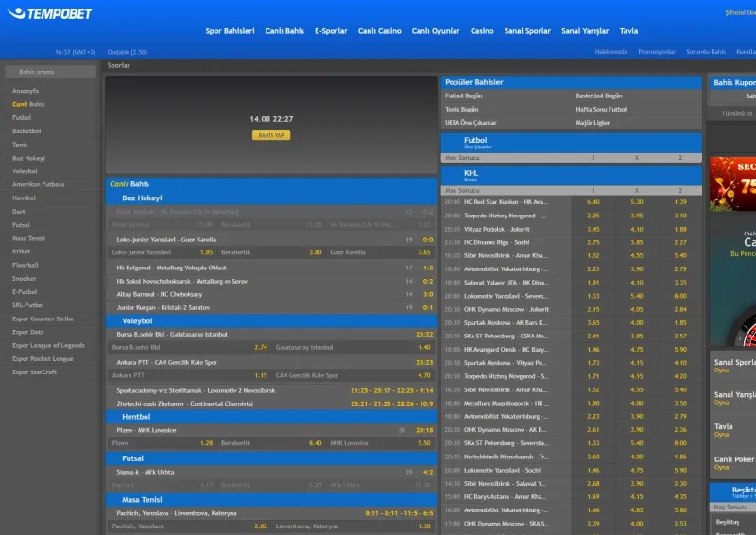Open the Hakkımızda link
Image resolution: width=756 pixels, height=535 pixels.
[610, 52]
